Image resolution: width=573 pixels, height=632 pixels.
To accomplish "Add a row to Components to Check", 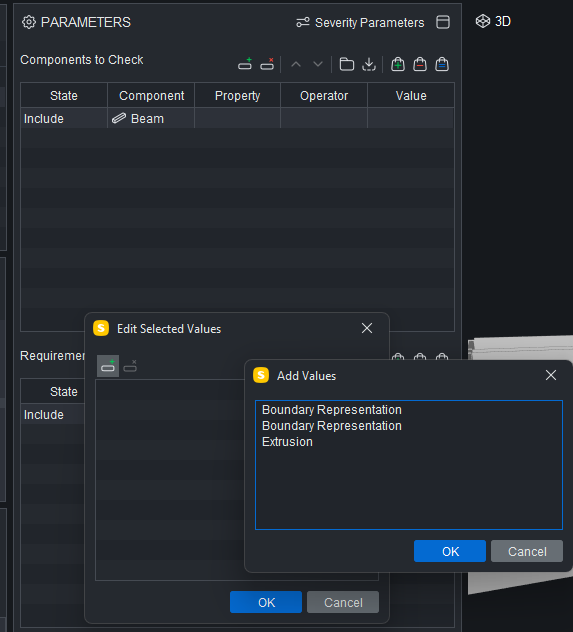I will pyautogui.click(x=245, y=64).
